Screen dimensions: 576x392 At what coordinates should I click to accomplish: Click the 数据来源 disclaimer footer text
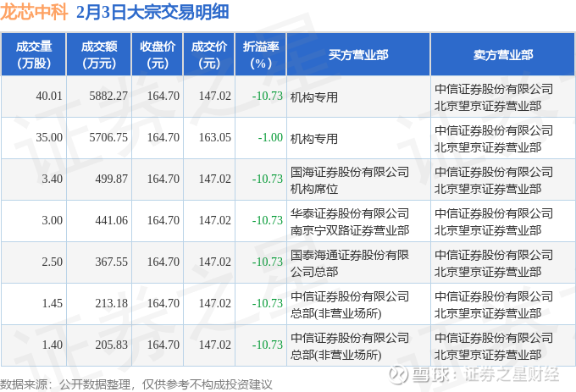point(136,384)
